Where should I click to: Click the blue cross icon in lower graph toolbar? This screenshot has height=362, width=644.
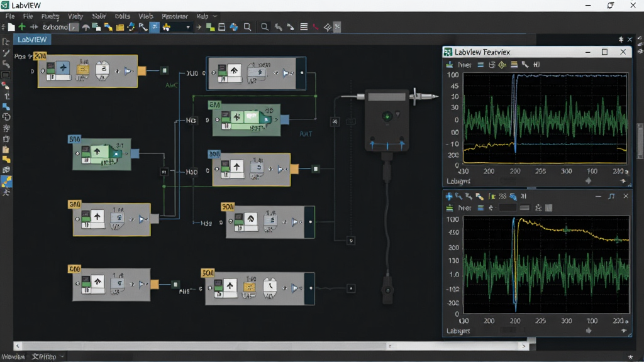449,197
